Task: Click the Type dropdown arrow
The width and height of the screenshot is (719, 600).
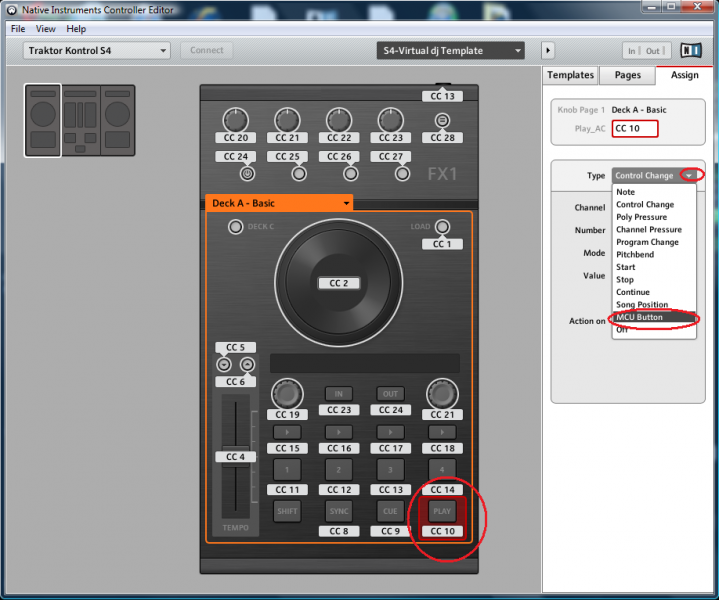Action: (x=689, y=175)
